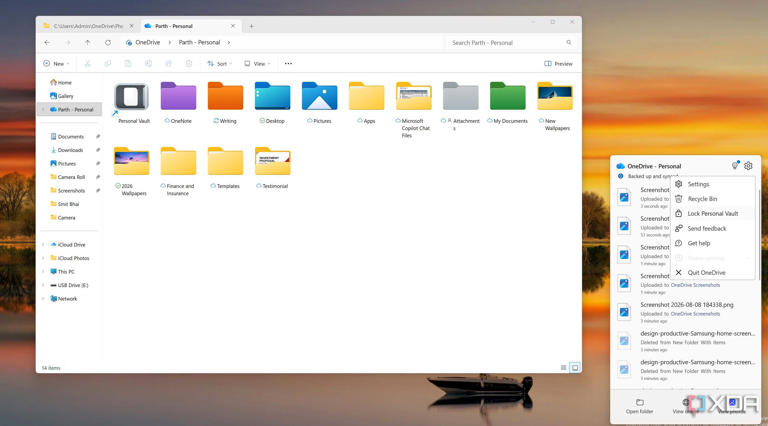
Task: Open the gear menu in OneDrive popup
Action: click(x=748, y=166)
